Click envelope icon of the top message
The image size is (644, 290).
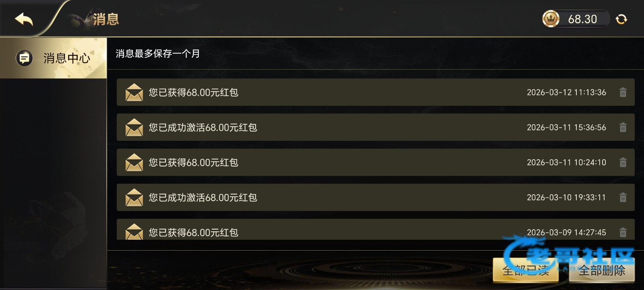coord(134,93)
